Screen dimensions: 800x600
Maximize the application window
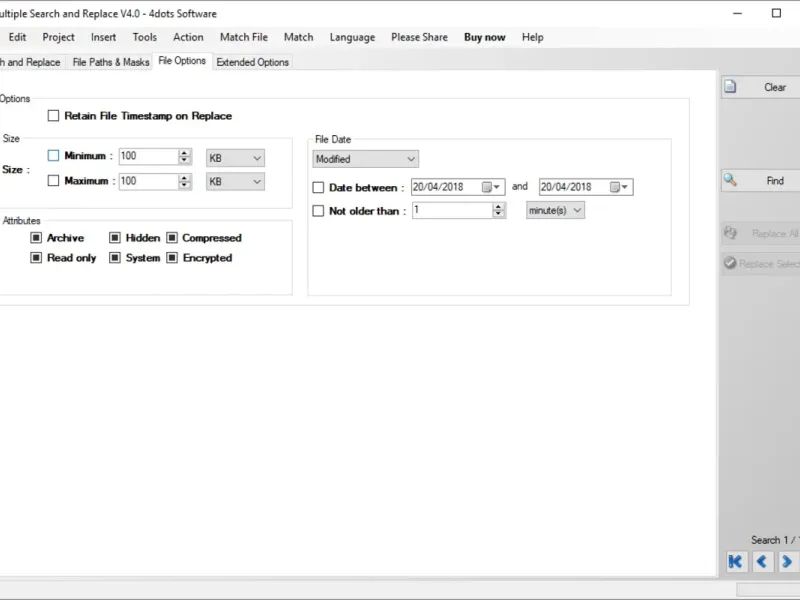(776, 13)
